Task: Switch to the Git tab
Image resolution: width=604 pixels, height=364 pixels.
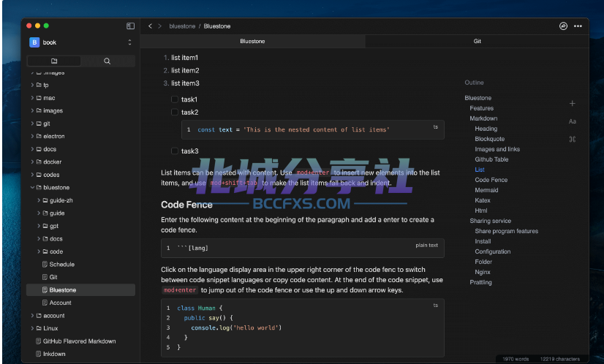Action: pos(477,41)
